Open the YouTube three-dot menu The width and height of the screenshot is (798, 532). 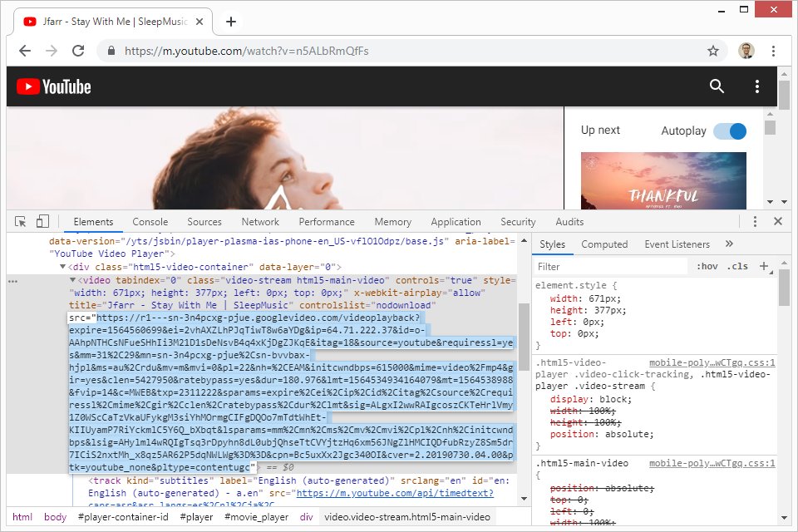(756, 86)
